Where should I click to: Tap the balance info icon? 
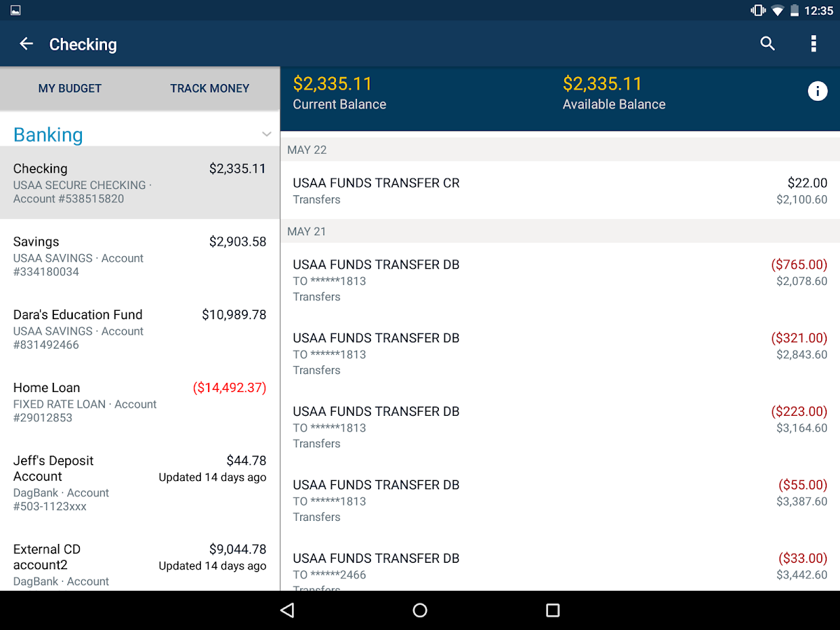pos(818,91)
